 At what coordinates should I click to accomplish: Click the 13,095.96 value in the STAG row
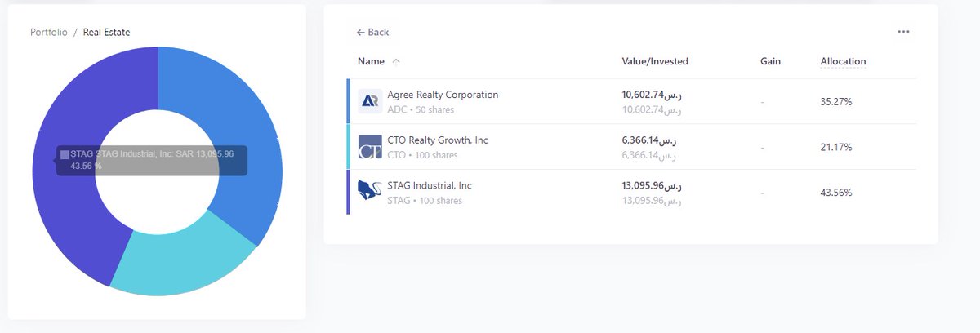point(652,186)
